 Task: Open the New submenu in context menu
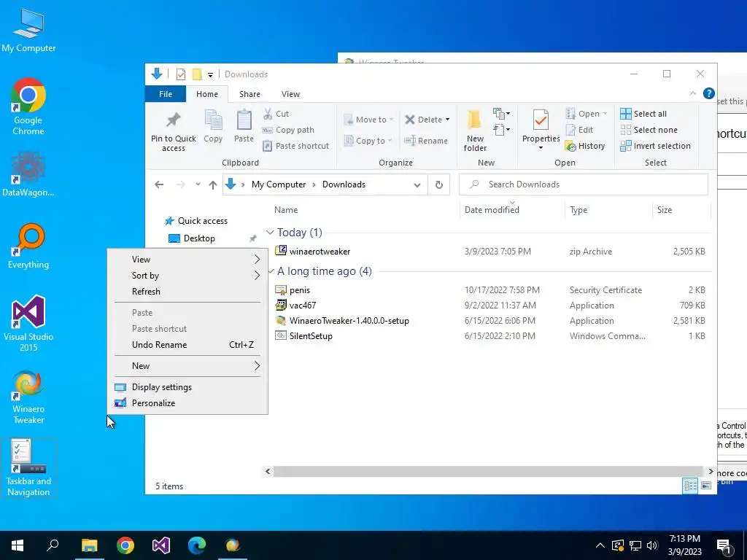(187, 366)
